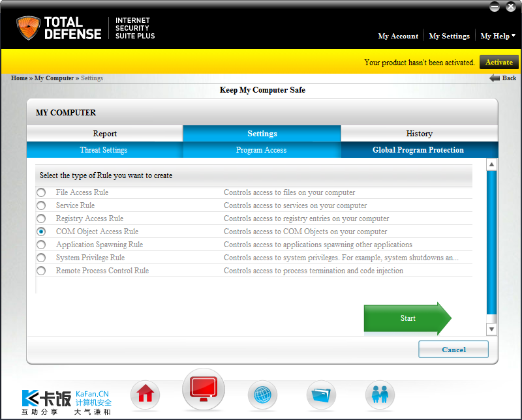
Task: Open the Global Program Protection sub-tab
Action: click(x=420, y=150)
